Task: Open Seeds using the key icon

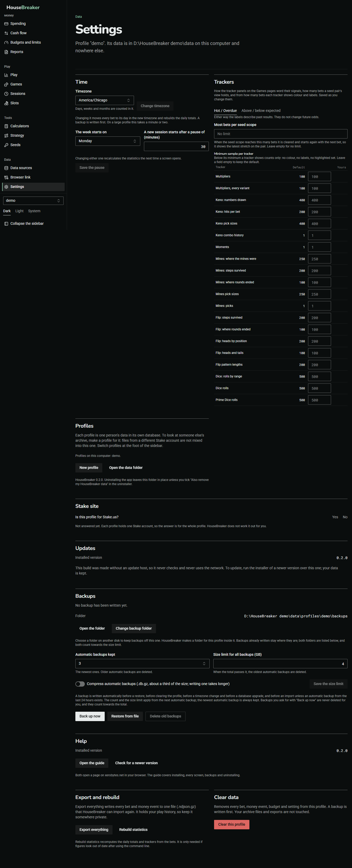Action: click(6, 145)
